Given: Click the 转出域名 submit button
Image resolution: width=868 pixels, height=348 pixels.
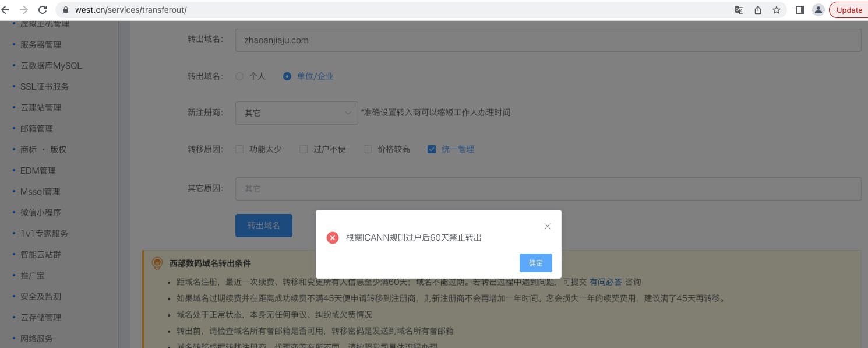Looking at the screenshot, I should [263, 226].
